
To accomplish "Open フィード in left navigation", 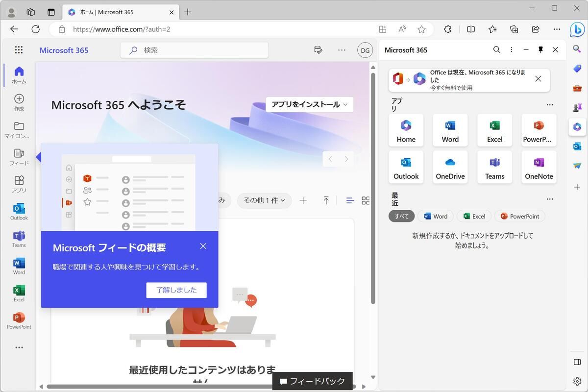I will [x=19, y=157].
